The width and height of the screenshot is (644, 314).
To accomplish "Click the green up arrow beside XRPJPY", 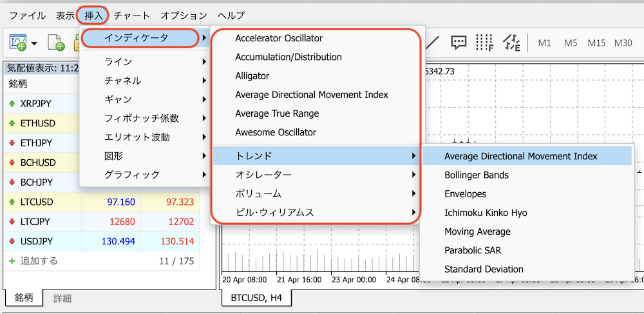I will [12, 104].
